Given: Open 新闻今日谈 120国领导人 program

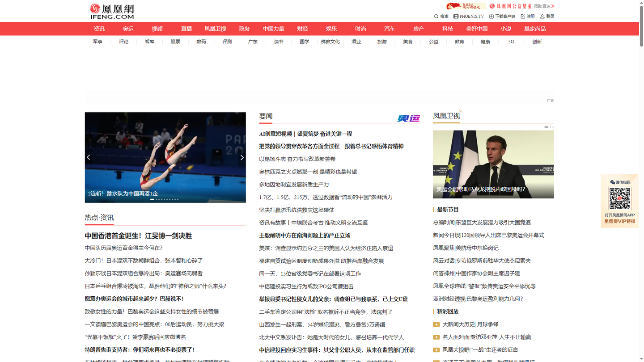Looking at the screenshot, I should coord(488,235).
